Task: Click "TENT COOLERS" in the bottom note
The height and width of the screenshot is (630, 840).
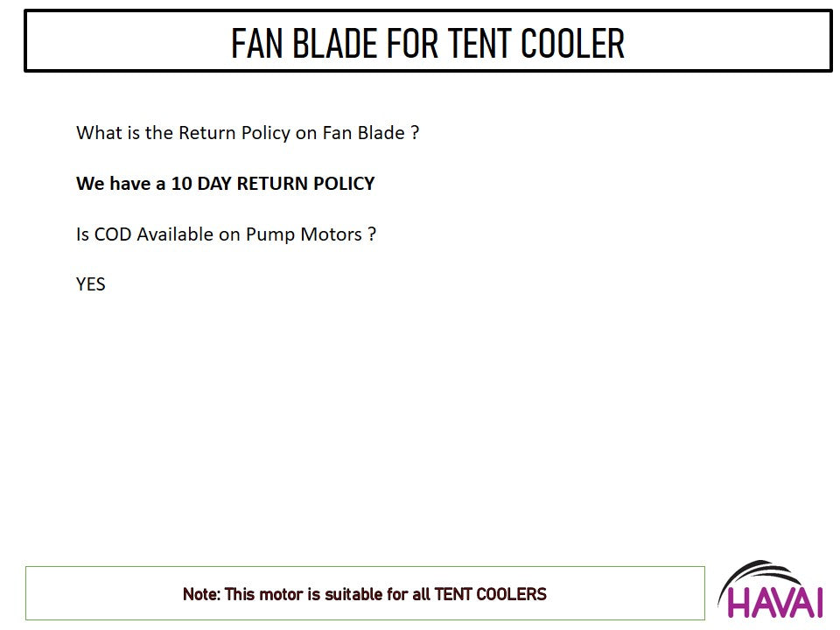Action: pyautogui.click(x=490, y=594)
